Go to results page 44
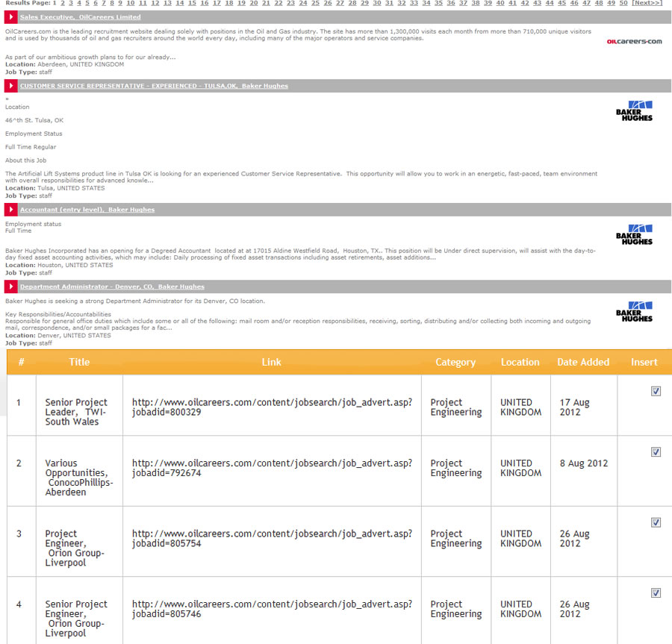Image resolution: width=672 pixels, height=644 pixels. coord(550,3)
